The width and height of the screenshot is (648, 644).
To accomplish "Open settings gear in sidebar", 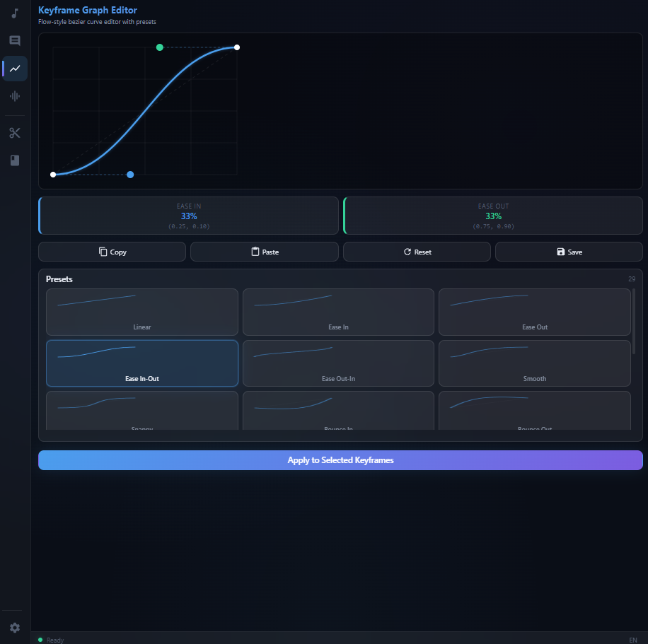I will point(15,628).
